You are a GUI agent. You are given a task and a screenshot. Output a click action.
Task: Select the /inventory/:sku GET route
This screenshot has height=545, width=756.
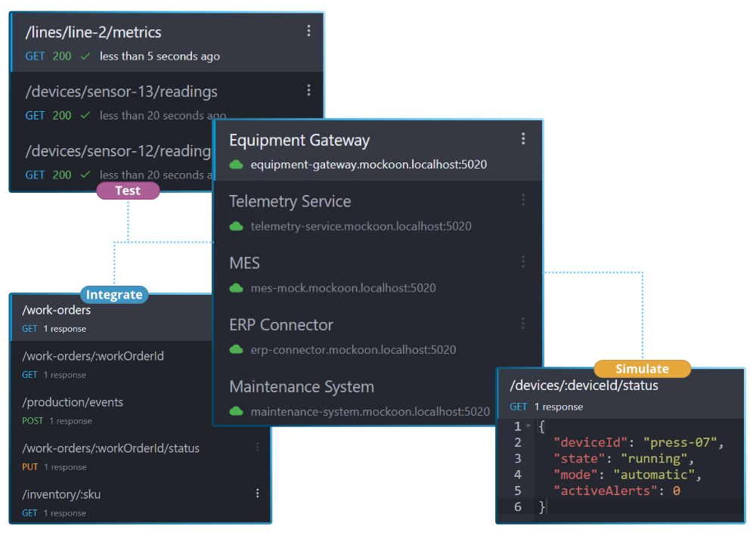141,503
